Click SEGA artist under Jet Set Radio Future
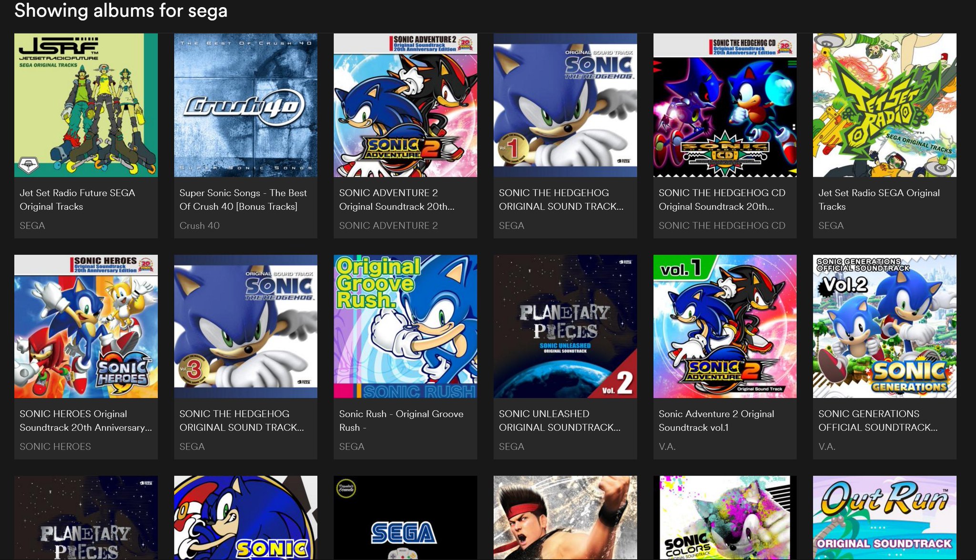Viewport: 976px width, 560px height. tap(32, 225)
